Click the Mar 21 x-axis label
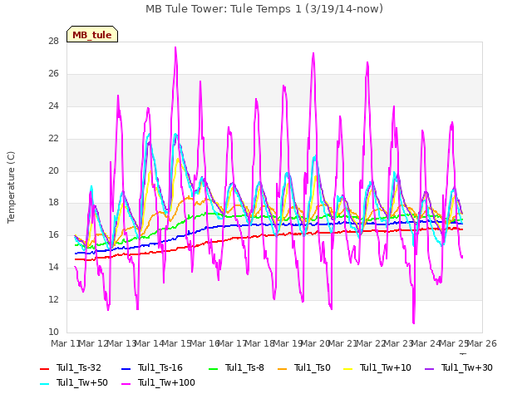Screen dimensions: 532x399 pos(342,343)
